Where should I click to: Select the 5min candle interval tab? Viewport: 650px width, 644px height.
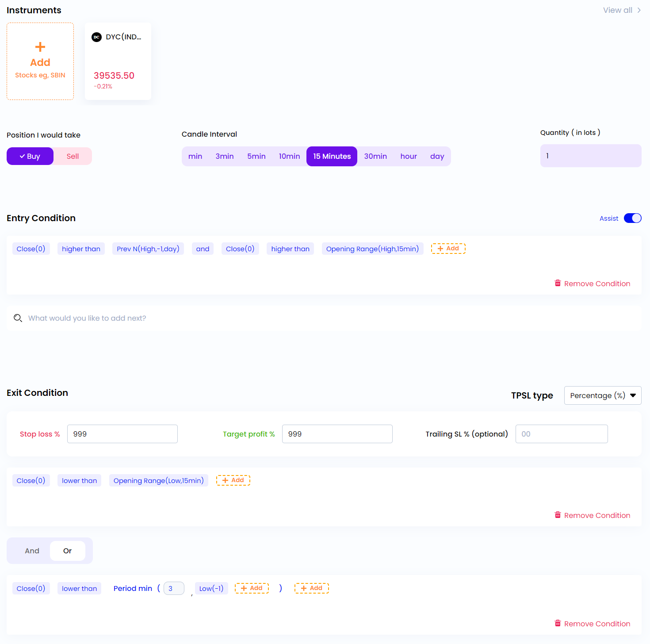[x=256, y=156]
